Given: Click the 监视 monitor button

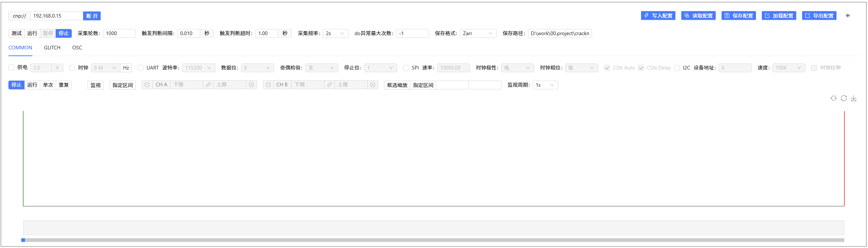Looking at the screenshot, I should coord(96,85).
